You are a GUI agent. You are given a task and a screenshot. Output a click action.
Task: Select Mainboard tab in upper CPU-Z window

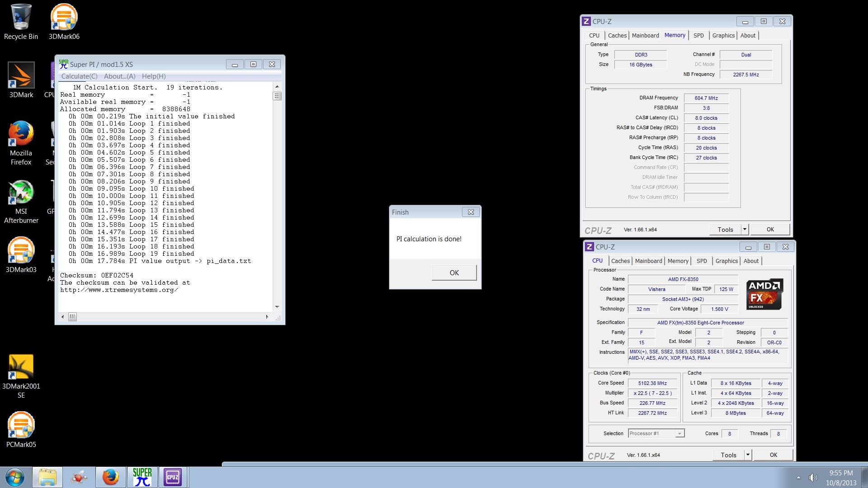[x=646, y=35]
